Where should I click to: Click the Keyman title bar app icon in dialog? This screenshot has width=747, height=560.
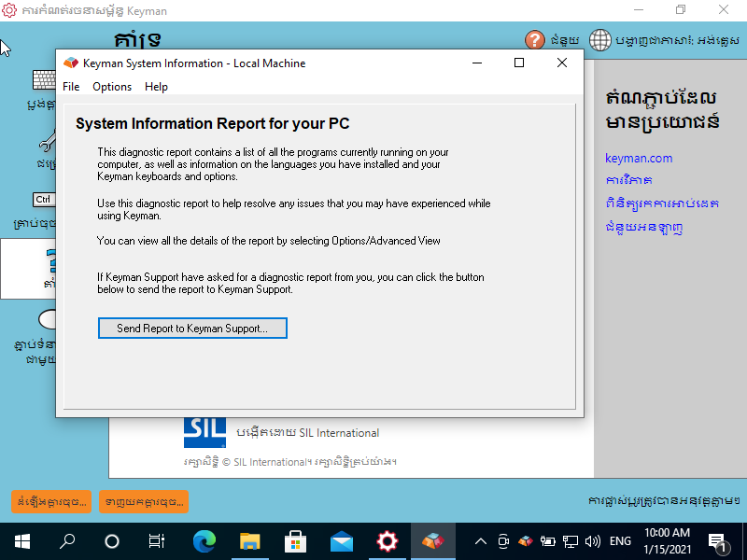pyautogui.click(x=71, y=63)
